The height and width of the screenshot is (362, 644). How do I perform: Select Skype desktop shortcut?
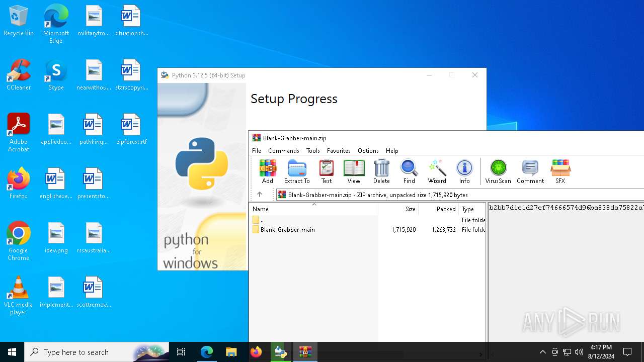coord(56,75)
